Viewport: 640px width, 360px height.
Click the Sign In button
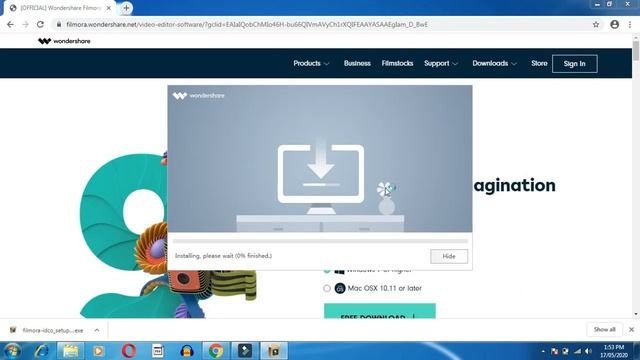click(x=575, y=64)
